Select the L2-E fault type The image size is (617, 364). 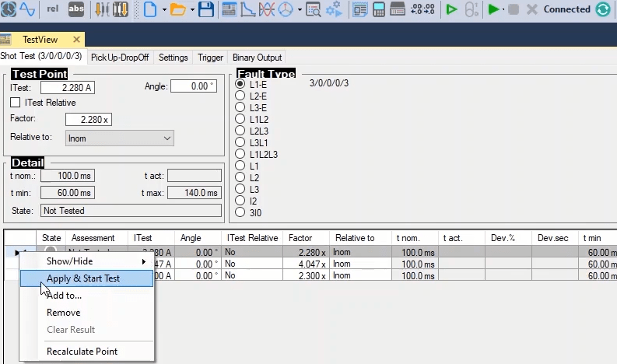pyautogui.click(x=240, y=96)
